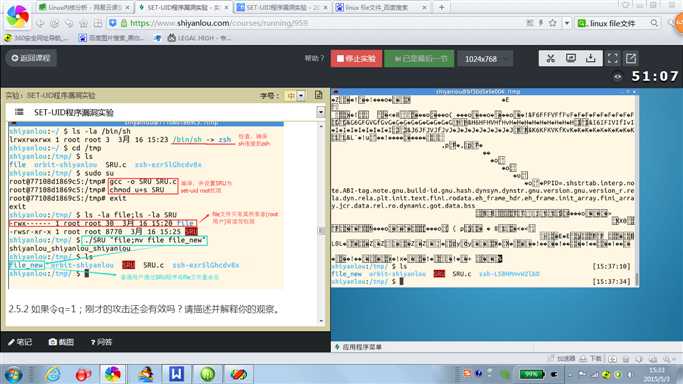The width and height of the screenshot is (683, 384).
Task: Open the green round taskbar app icon
Action: (x=207, y=374)
